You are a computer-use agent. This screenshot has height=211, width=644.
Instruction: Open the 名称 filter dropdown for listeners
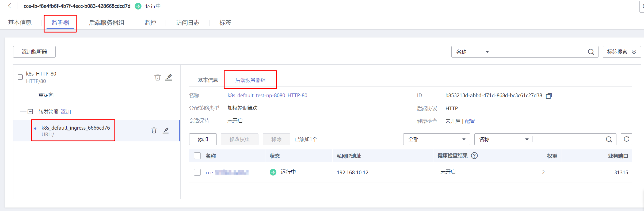tap(472, 52)
